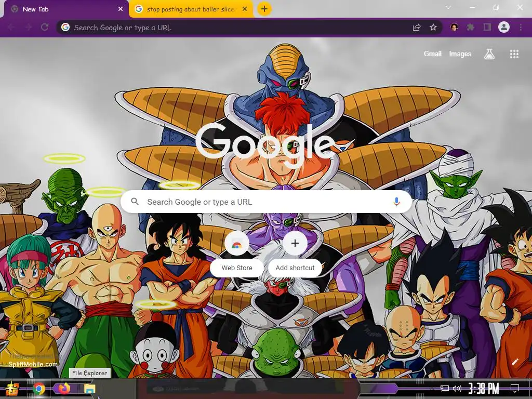Start voice search with the microphone
Screen dimensions: 532x399
pos(396,202)
